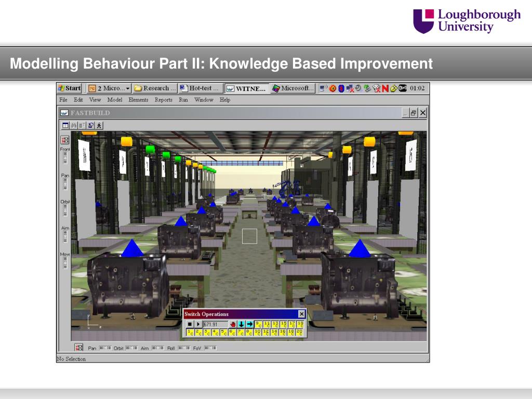Toggle switch 9C in Switch Operations

coord(258,324)
